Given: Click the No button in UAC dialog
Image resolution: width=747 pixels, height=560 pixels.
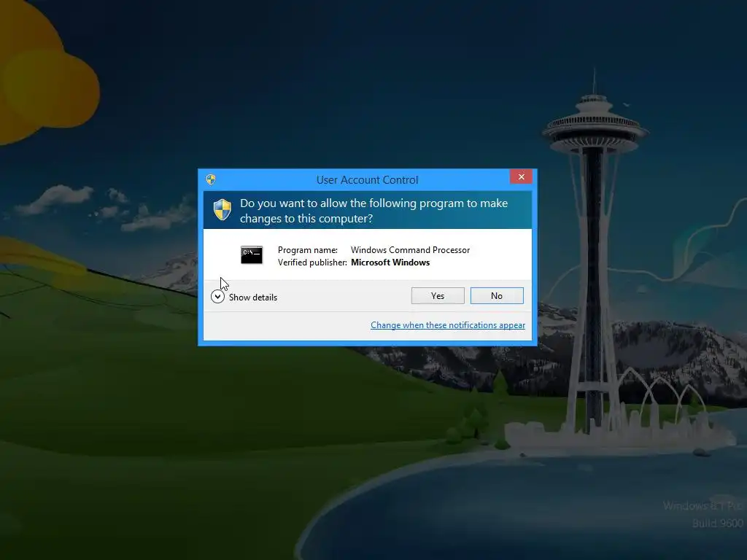Looking at the screenshot, I should [x=496, y=296].
